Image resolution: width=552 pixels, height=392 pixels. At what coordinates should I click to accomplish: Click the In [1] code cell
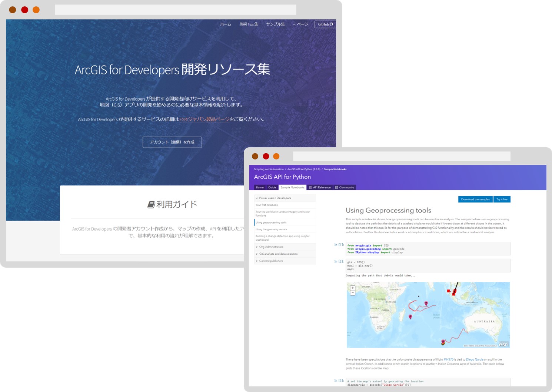[428, 249]
